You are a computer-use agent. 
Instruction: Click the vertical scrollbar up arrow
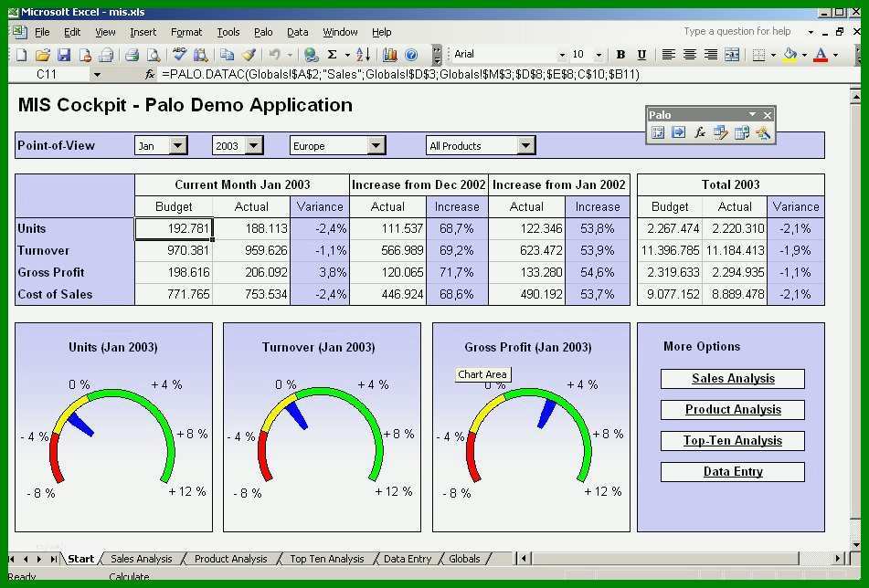tap(854, 97)
